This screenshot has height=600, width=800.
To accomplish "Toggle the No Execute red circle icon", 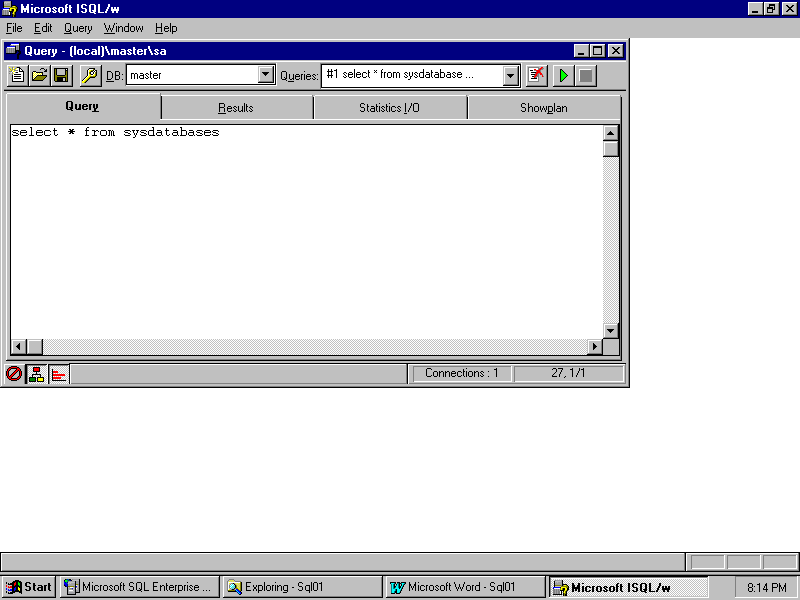I will 14,374.
